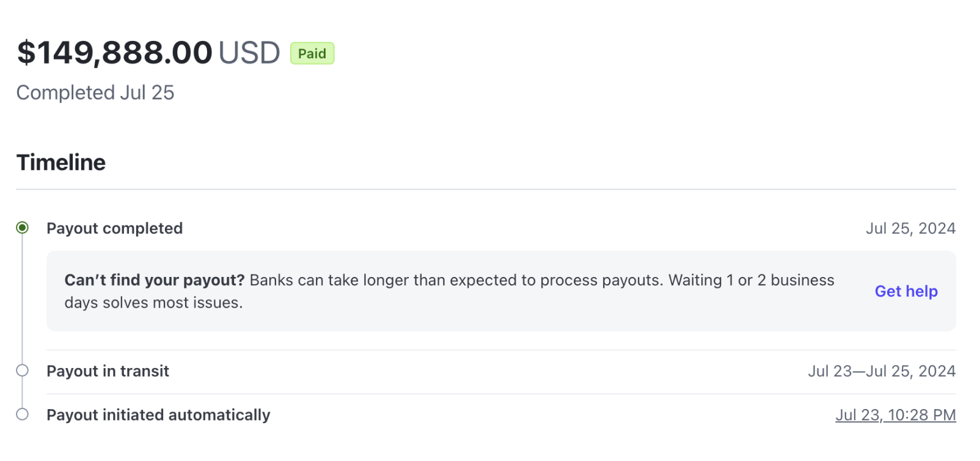
Task: Click the green Payout completed timeline marker
Action: (x=23, y=228)
